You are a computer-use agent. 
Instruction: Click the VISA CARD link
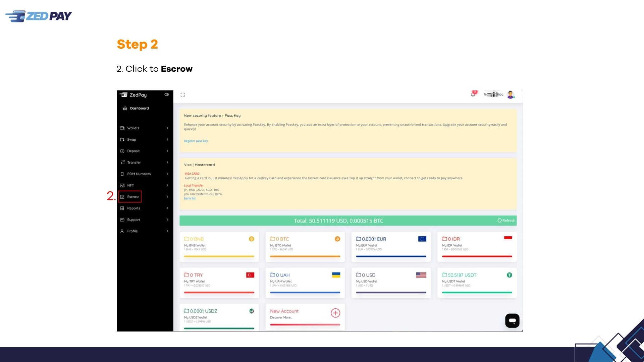[192, 174]
